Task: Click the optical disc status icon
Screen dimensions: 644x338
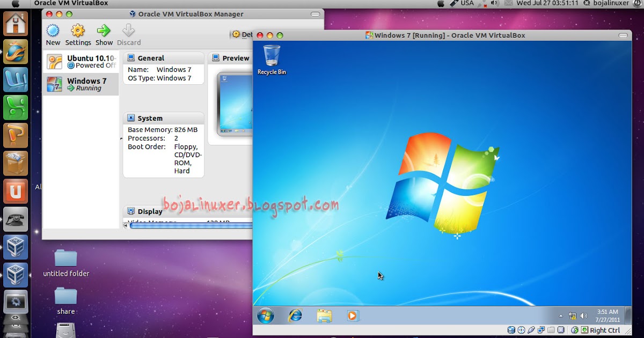Action: pos(521,330)
